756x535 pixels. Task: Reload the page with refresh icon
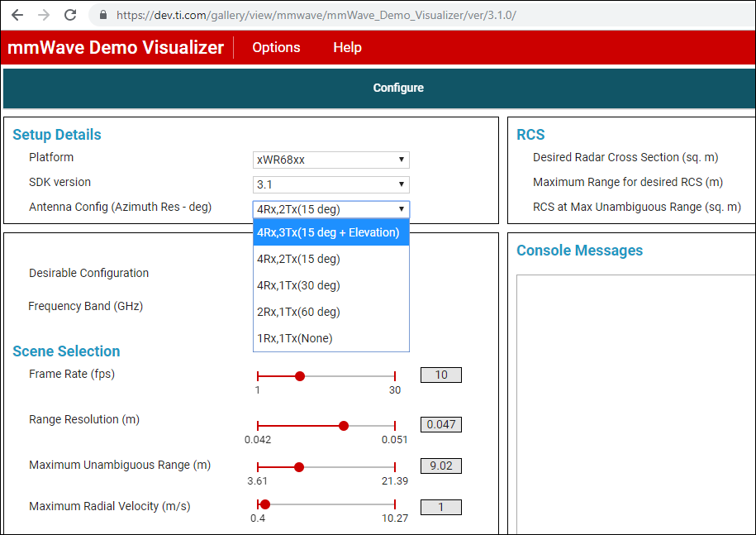click(x=70, y=15)
